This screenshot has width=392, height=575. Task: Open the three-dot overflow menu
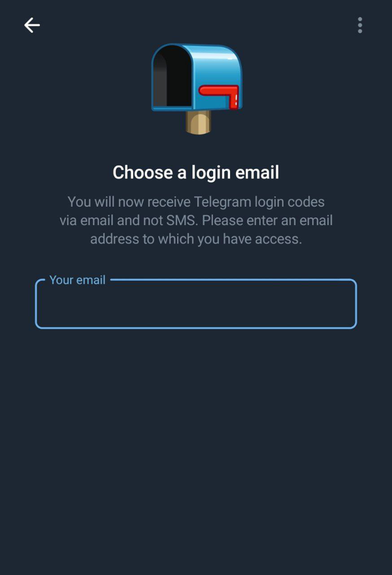click(x=360, y=26)
